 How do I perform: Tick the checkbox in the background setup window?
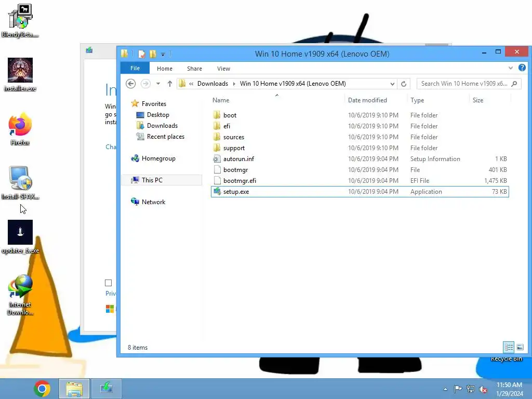108,283
